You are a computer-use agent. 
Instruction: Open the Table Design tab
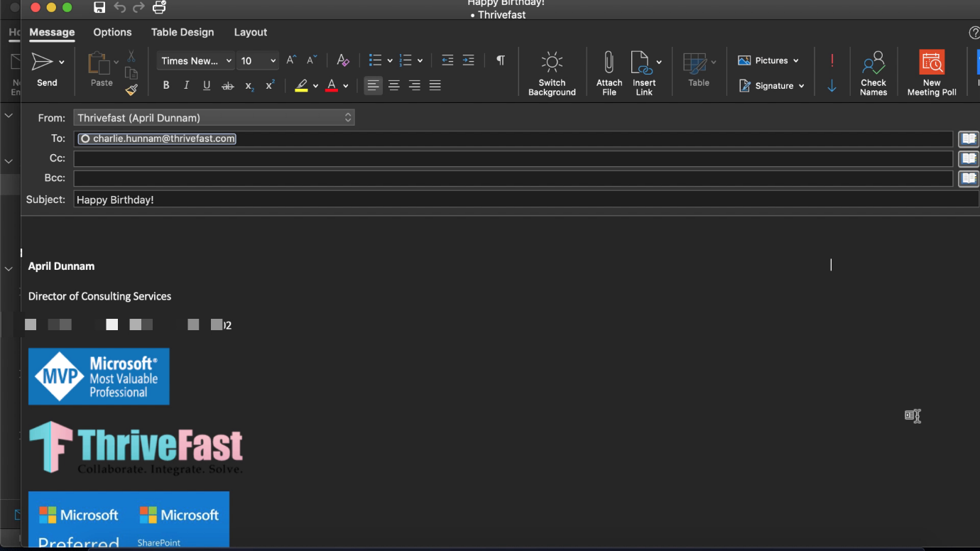[x=183, y=32]
